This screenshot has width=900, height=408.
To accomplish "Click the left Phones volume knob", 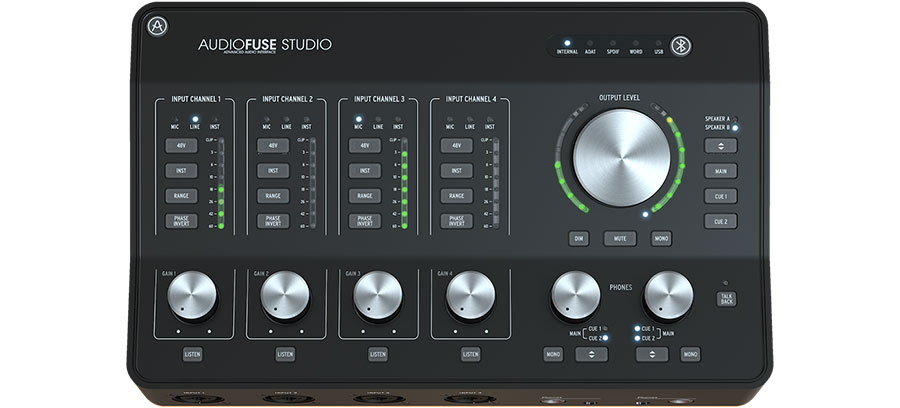I will point(576,296).
